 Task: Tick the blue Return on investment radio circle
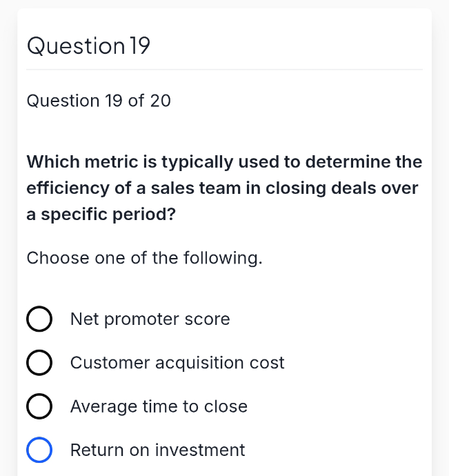[39, 450]
